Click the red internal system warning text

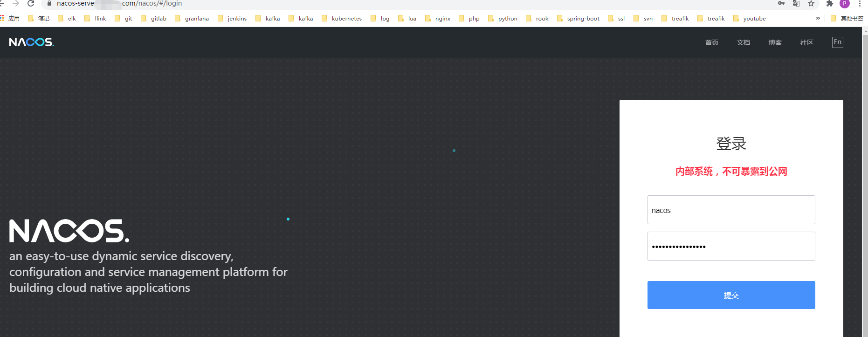point(731,172)
